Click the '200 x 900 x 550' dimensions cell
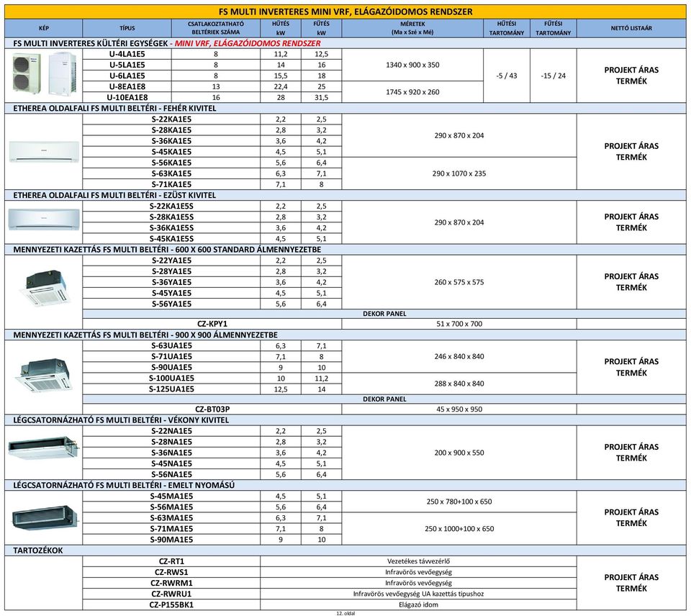Viewport: 691px width, 616px height. tap(459, 453)
